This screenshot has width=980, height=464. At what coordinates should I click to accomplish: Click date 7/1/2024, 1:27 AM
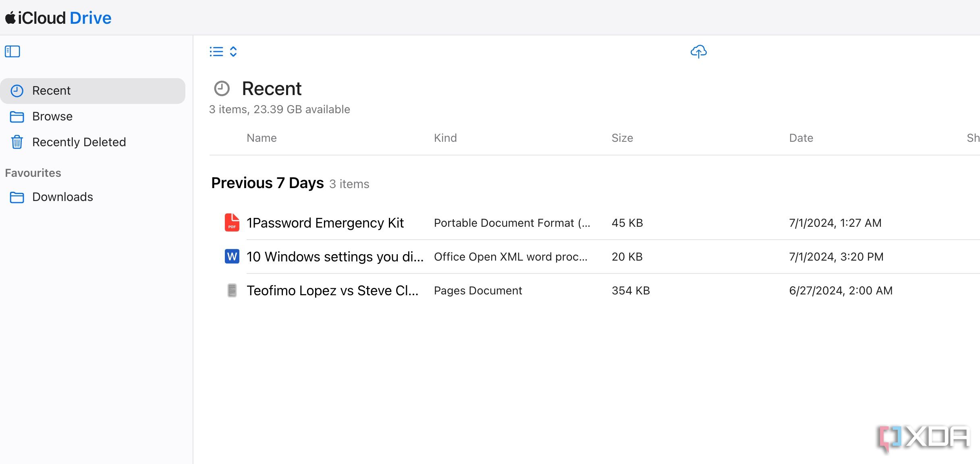[x=835, y=223]
